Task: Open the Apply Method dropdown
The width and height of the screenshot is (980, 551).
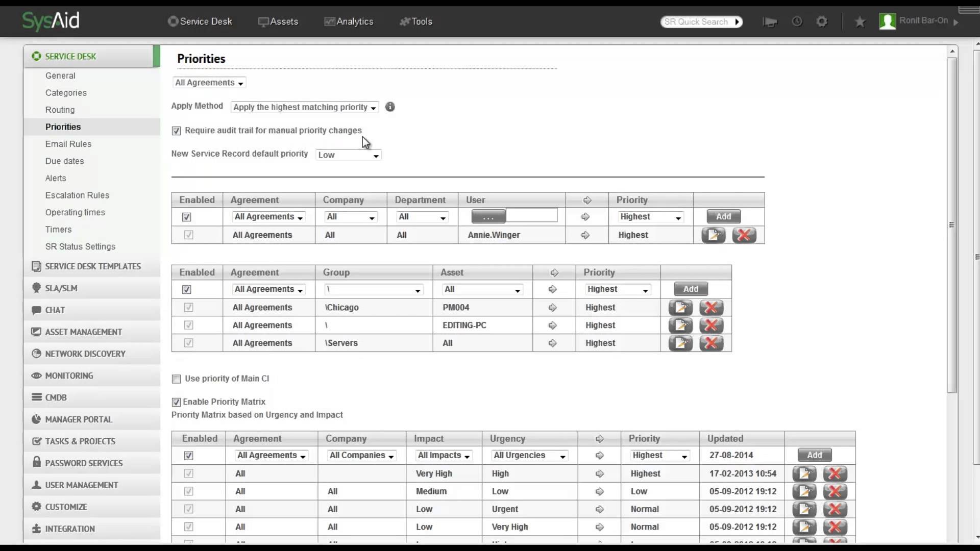Action: (x=305, y=107)
